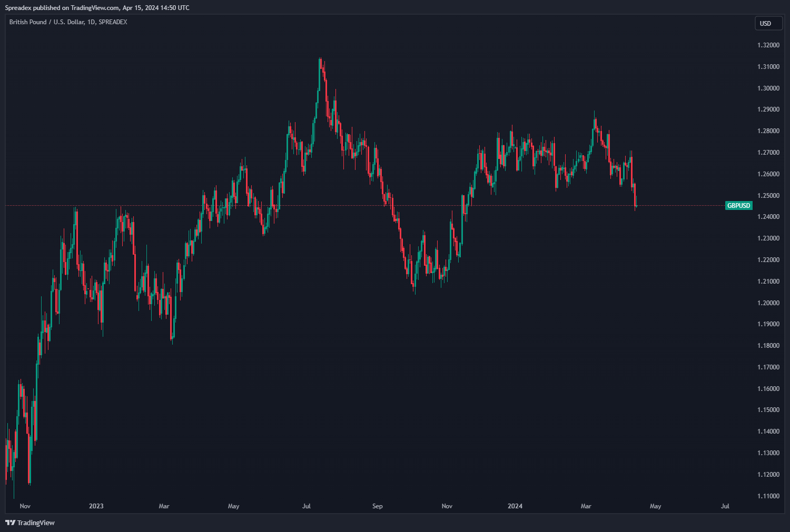
Task: Click the GBPUSD price label tag
Action: click(738, 206)
